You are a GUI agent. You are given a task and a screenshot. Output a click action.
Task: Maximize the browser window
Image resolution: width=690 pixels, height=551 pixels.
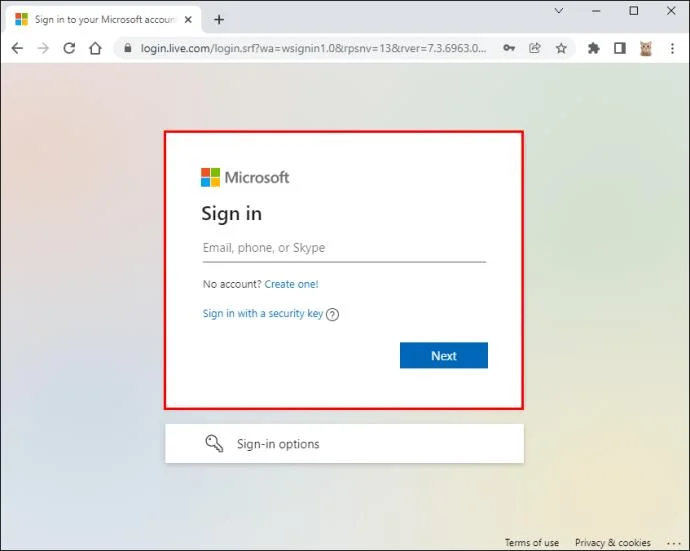click(634, 11)
